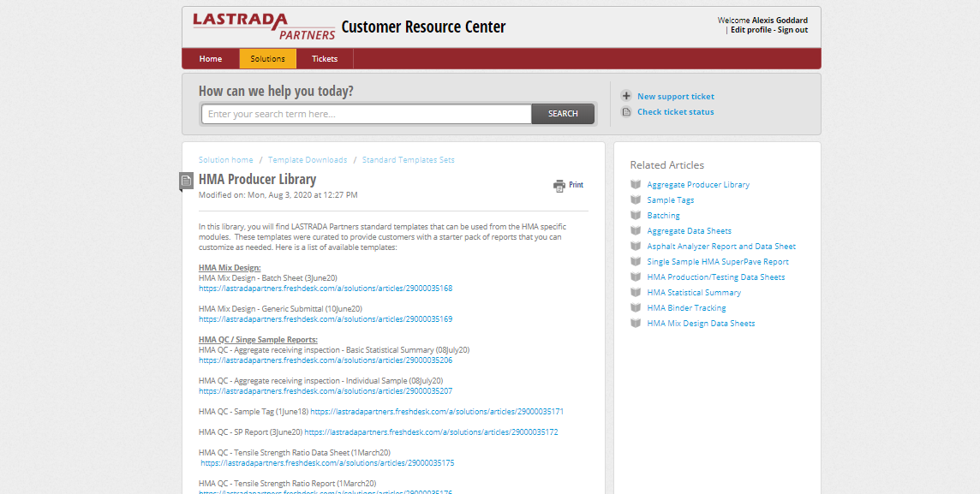Screen dimensions: 980x494
Task: Switch to the Tickets tab
Action: [325, 59]
